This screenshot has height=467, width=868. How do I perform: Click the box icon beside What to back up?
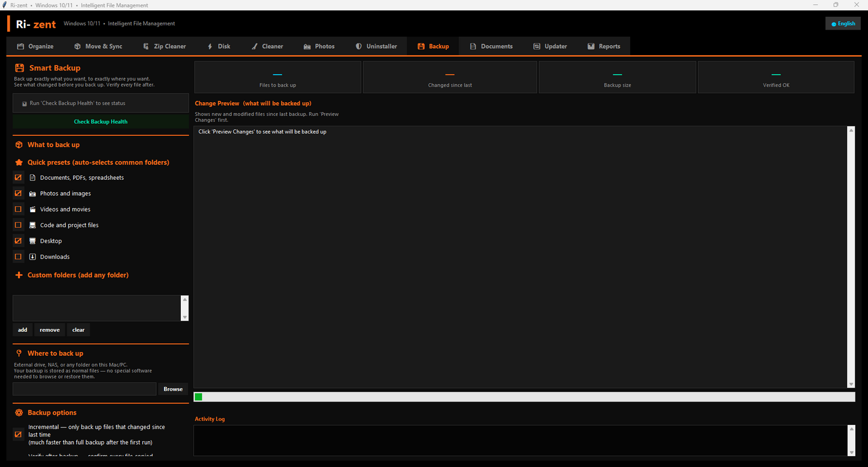19,145
